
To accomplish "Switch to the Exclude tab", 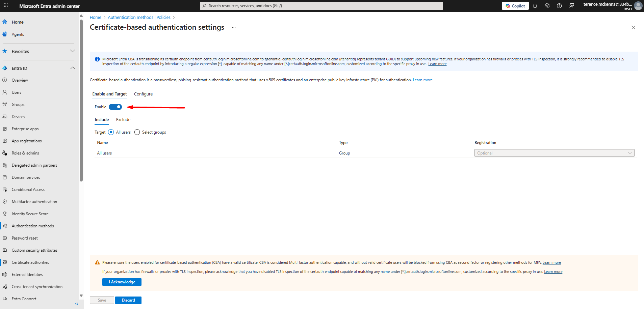I will pyautogui.click(x=123, y=120).
